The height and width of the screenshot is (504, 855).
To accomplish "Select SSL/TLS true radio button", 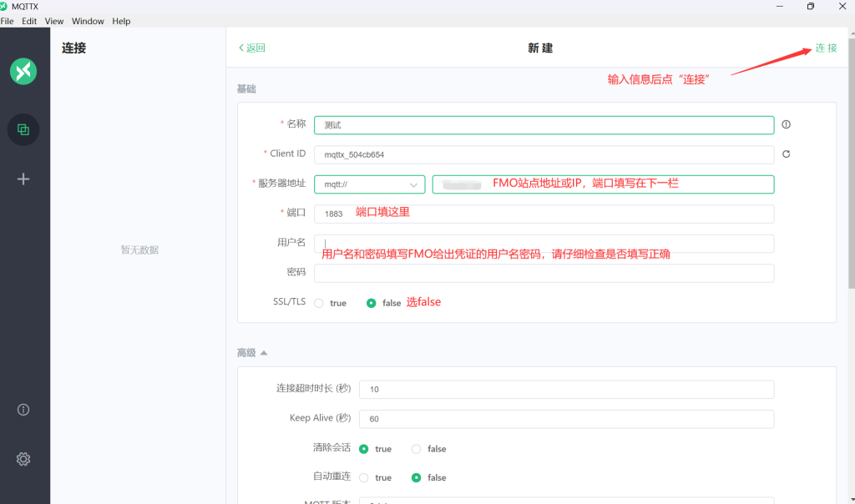I will [x=319, y=303].
